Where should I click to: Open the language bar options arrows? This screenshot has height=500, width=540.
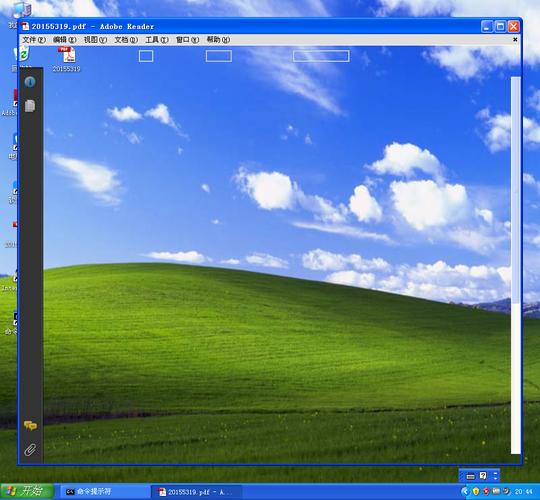(495, 476)
